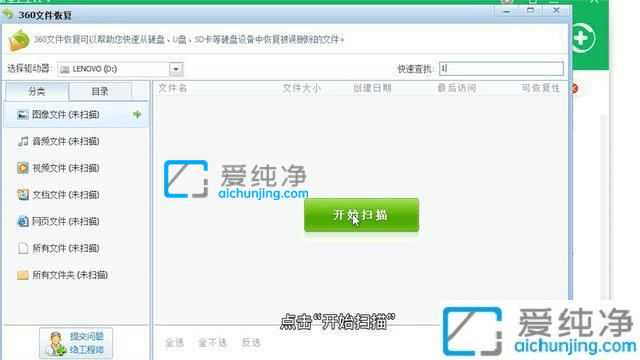Viewport: 640px width, 360px height.
Task: Open the 选择驱动器 drive dropdown arrow
Action: [x=176, y=69]
